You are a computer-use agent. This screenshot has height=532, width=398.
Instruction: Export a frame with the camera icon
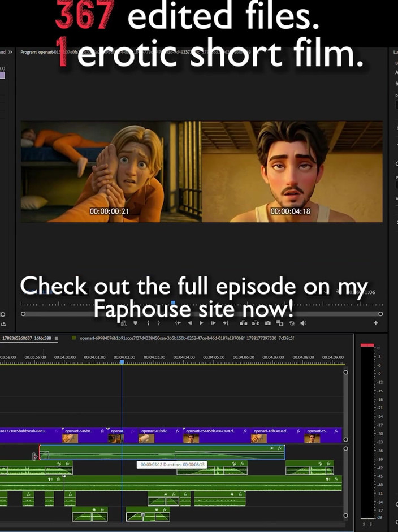point(268,323)
